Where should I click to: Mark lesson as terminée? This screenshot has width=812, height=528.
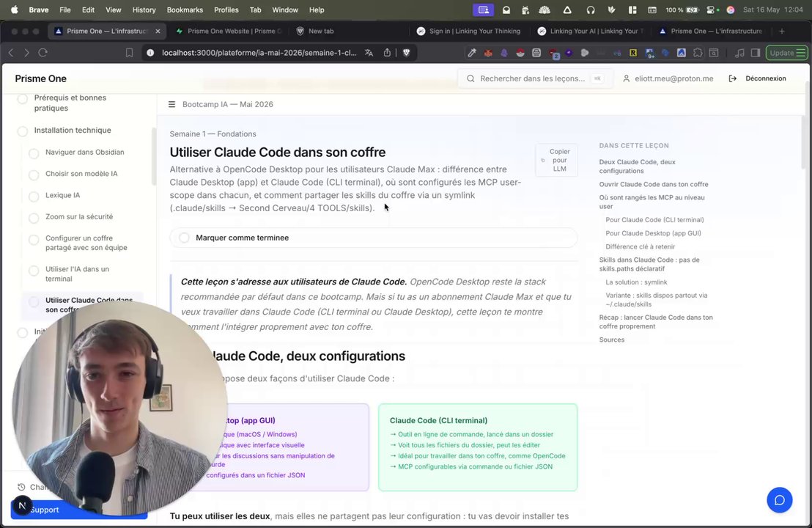pos(373,238)
